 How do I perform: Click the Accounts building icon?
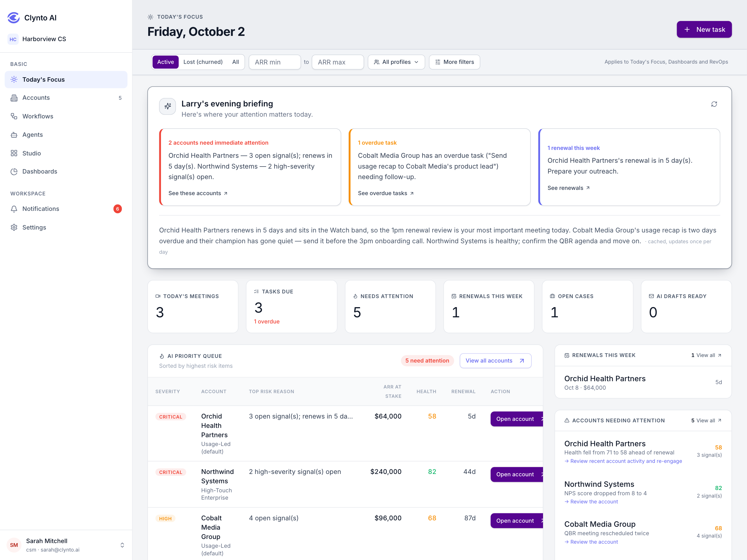pos(14,98)
